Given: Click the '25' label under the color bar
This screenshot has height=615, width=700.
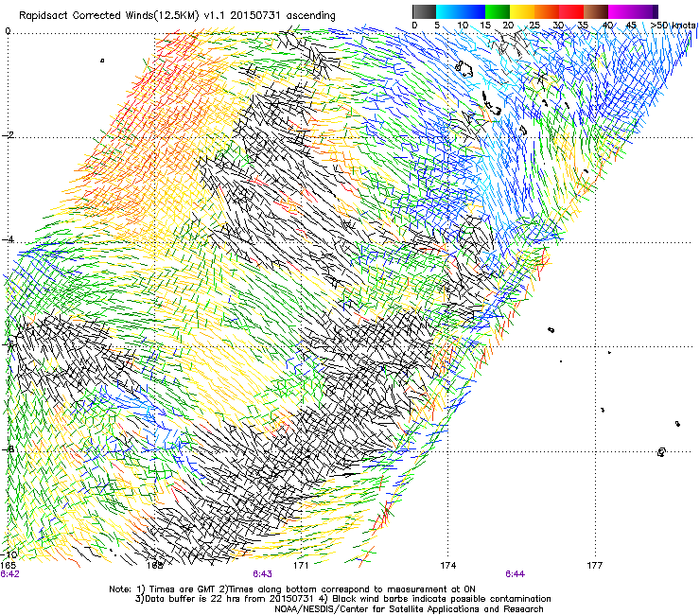Looking at the screenshot, I should coord(534,25).
